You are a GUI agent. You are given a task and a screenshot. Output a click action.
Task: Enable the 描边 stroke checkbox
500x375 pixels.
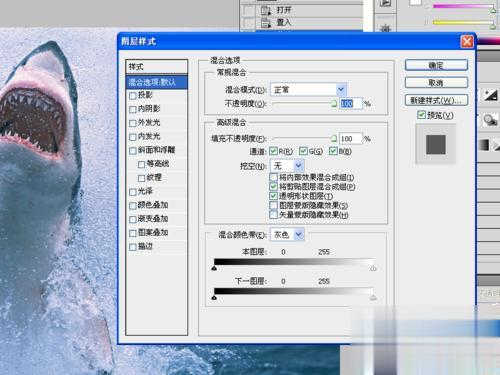[x=133, y=247]
